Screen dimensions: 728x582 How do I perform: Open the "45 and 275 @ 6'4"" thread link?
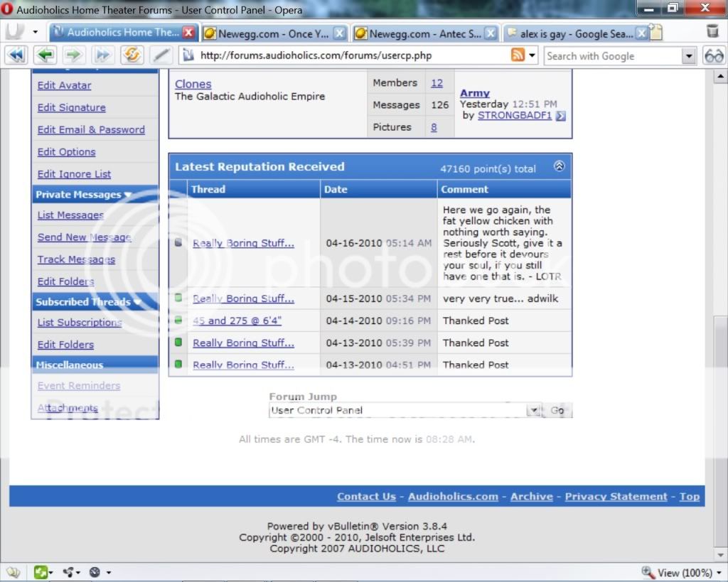(237, 320)
